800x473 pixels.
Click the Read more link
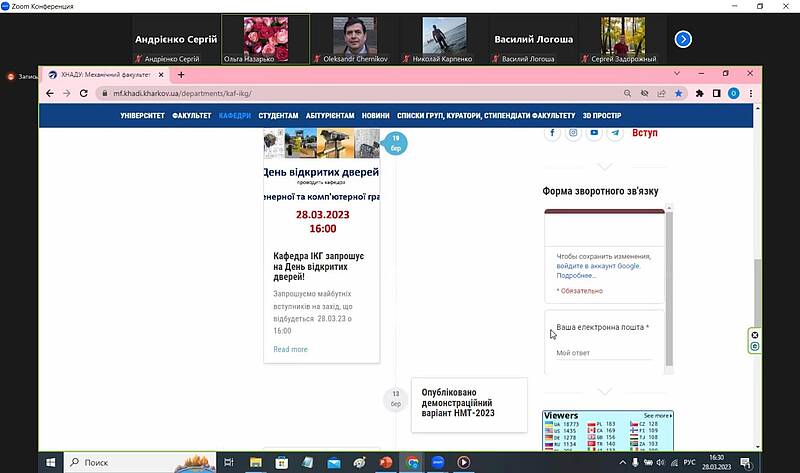tap(290, 349)
